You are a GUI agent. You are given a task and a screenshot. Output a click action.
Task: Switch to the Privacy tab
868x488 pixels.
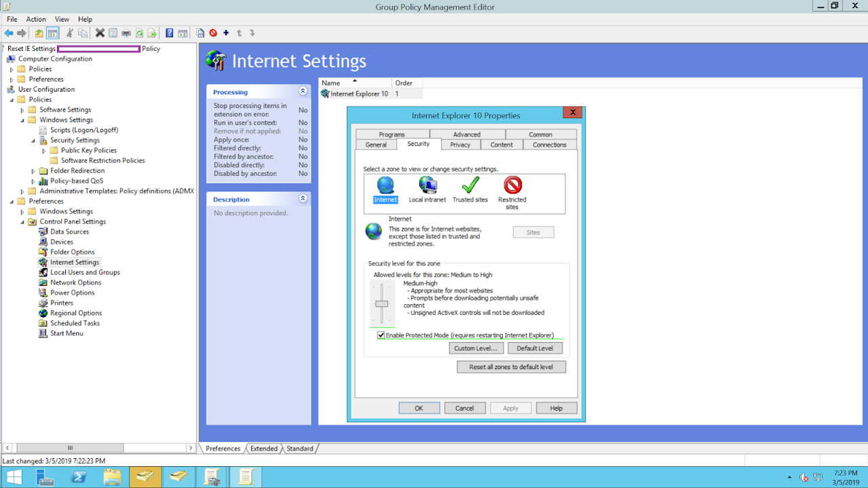[x=460, y=145]
